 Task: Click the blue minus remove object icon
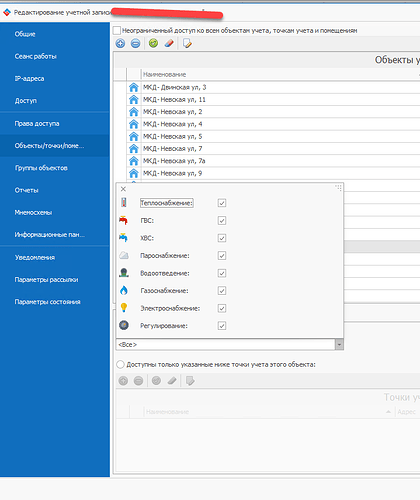tap(136, 43)
